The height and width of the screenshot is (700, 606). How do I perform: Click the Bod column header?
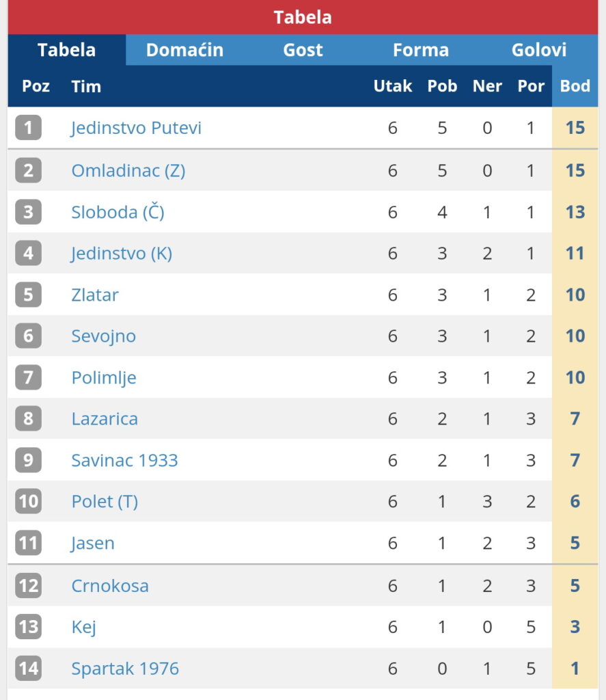(575, 86)
